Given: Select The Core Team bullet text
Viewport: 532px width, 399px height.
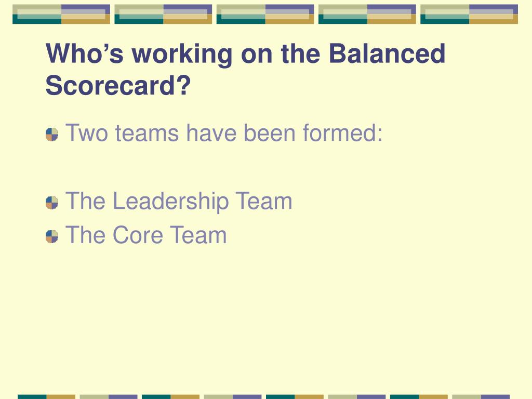Looking at the screenshot, I should pos(146,235).
